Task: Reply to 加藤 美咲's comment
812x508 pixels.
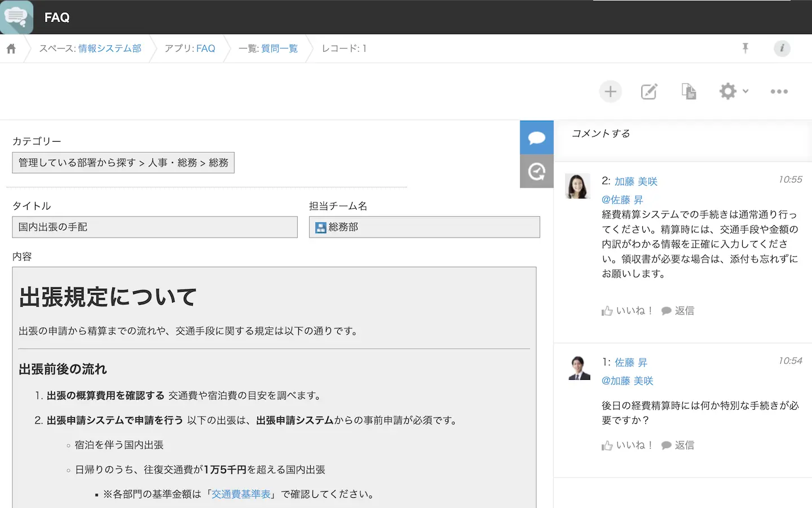Action: click(x=678, y=311)
